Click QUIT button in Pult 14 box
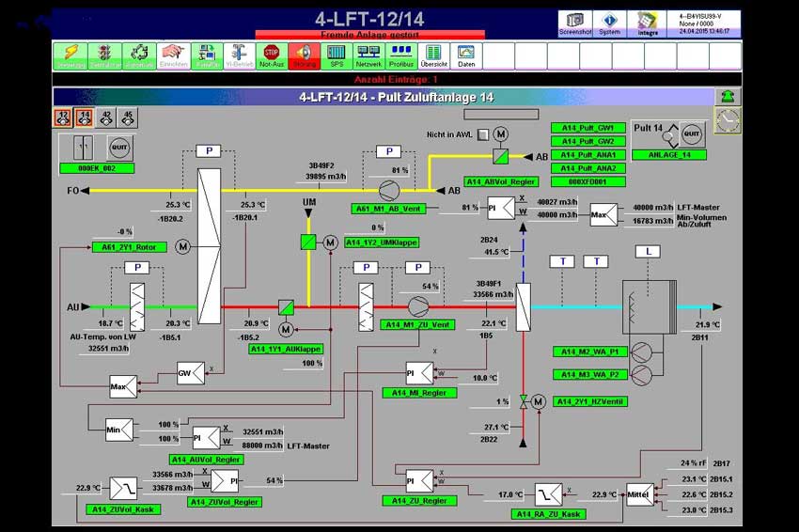The width and height of the screenshot is (799, 532). coord(692,134)
